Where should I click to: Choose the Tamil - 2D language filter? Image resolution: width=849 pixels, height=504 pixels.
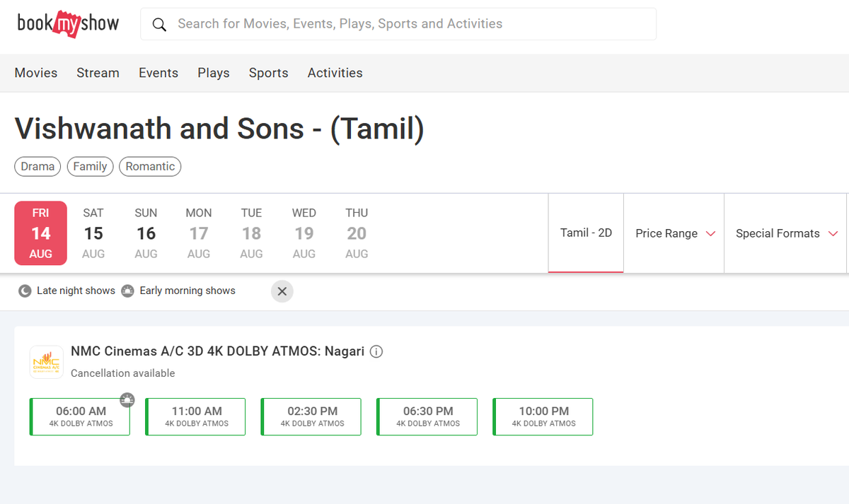pyautogui.click(x=586, y=233)
